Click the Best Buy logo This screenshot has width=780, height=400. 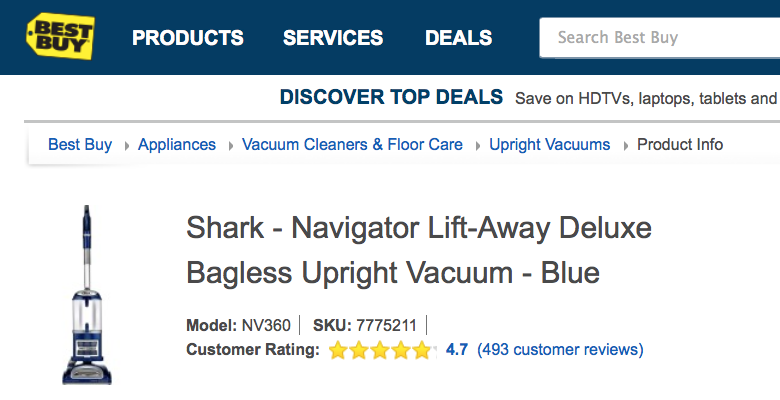pos(60,37)
